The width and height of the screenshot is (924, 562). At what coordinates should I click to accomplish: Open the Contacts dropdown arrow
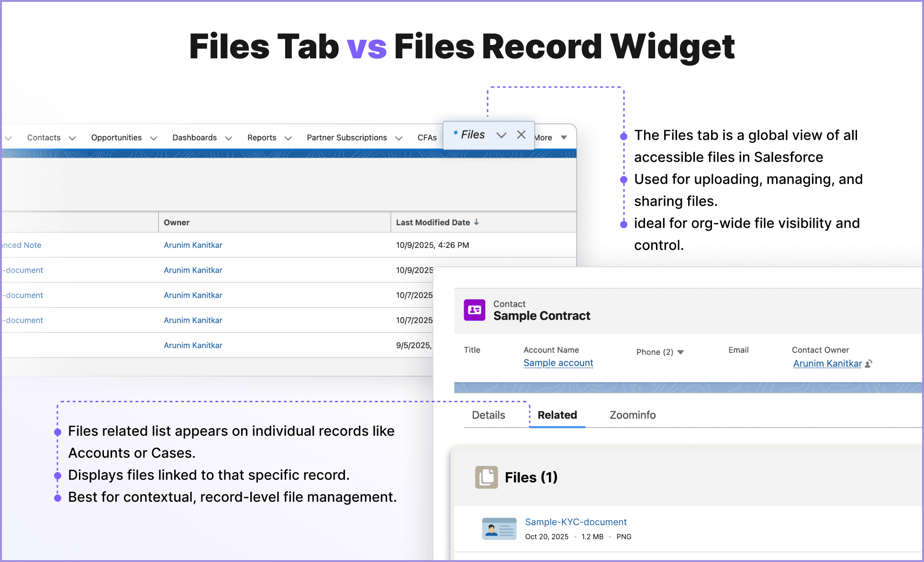coord(72,138)
